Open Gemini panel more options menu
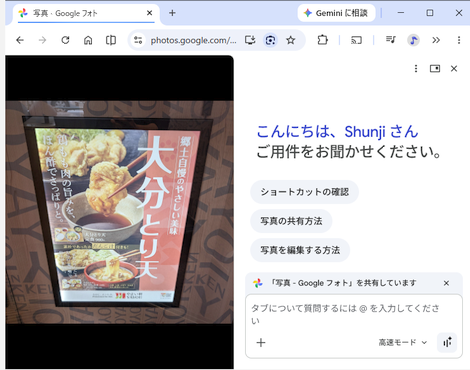470x370 pixels. [x=416, y=69]
